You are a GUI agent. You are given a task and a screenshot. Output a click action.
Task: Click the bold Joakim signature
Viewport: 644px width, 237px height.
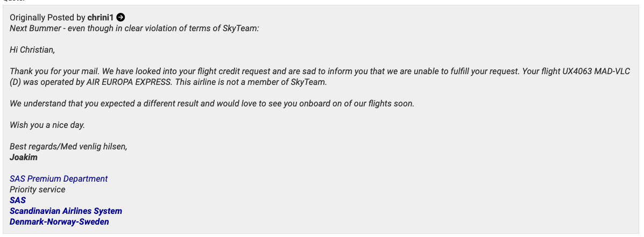[x=24, y=157]
